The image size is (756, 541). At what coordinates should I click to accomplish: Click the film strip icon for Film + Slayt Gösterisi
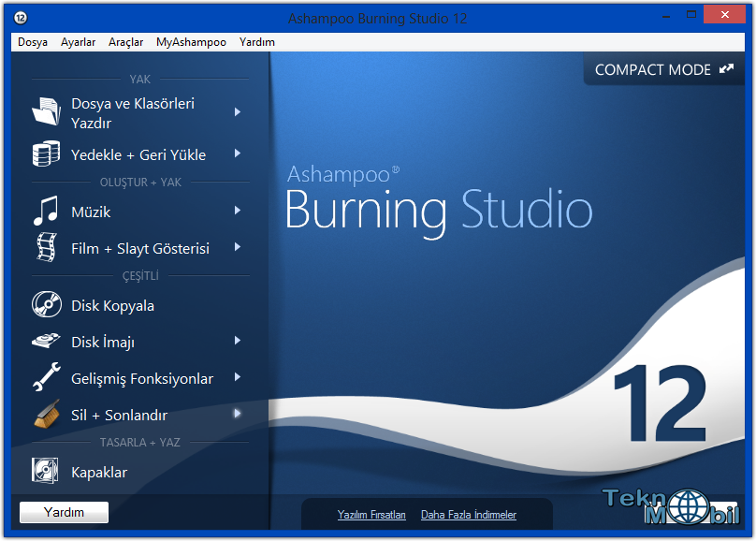point(47,247)
